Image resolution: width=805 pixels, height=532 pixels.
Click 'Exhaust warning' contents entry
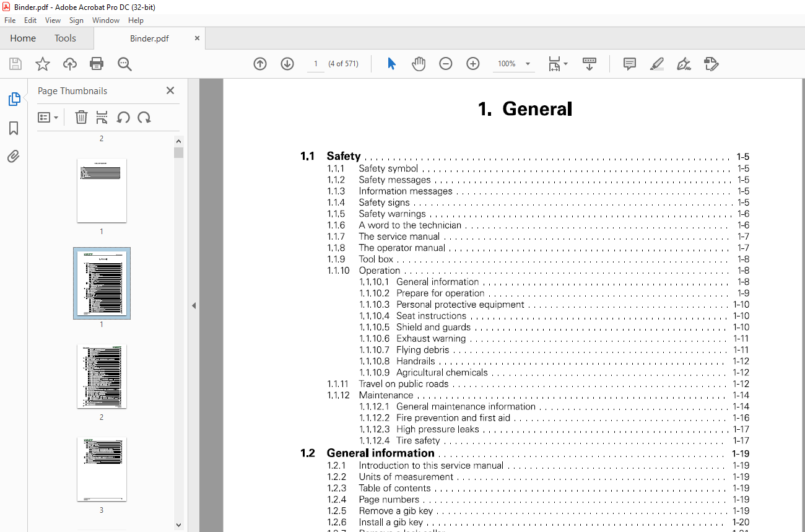pyautogui.click(x=431, y=338)
